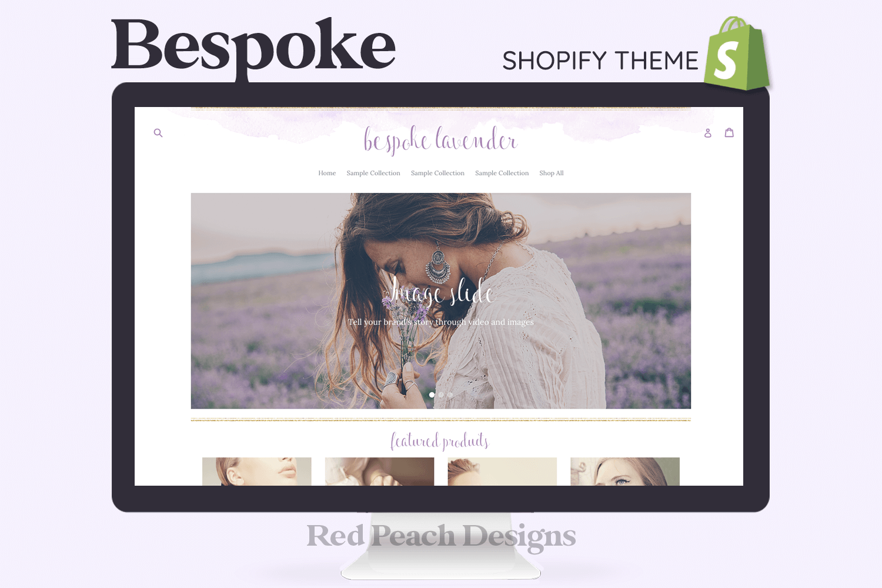Open the third featured product thumbnail
Viewport: 882px width, 588px height.
click(502, 472)
